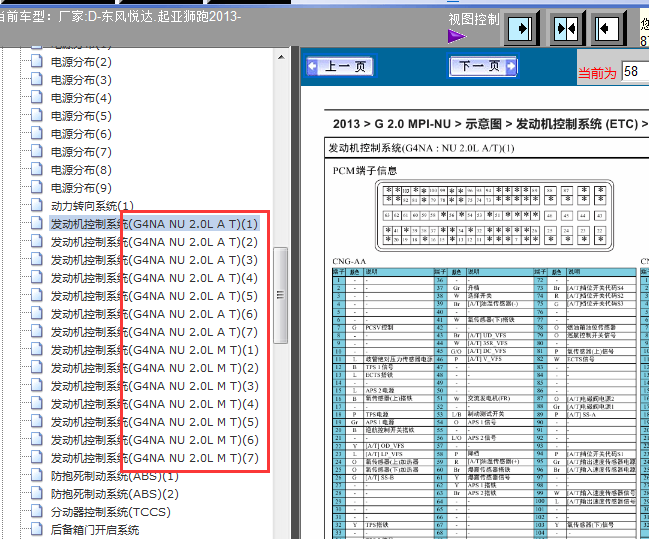Click the view control center-split icon
Screen dimensions: 649x539
coord(567,29)
